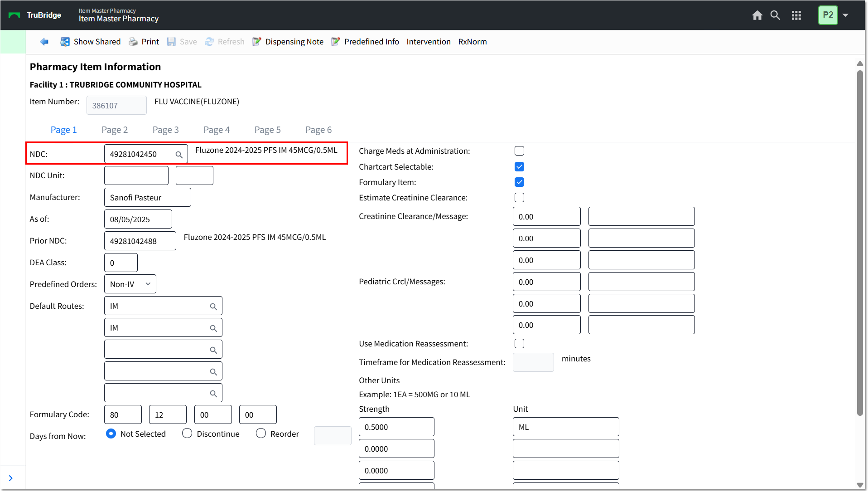Click Unit field ML

(566, 427)
